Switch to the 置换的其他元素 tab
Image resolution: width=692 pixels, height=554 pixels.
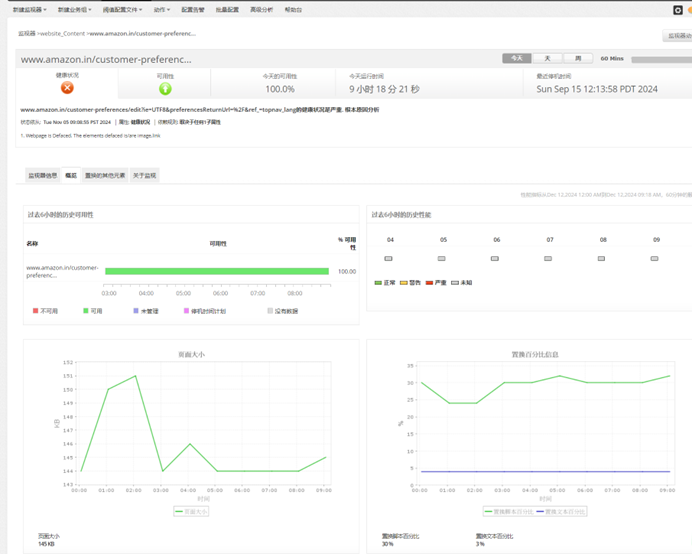pos(105,175)
